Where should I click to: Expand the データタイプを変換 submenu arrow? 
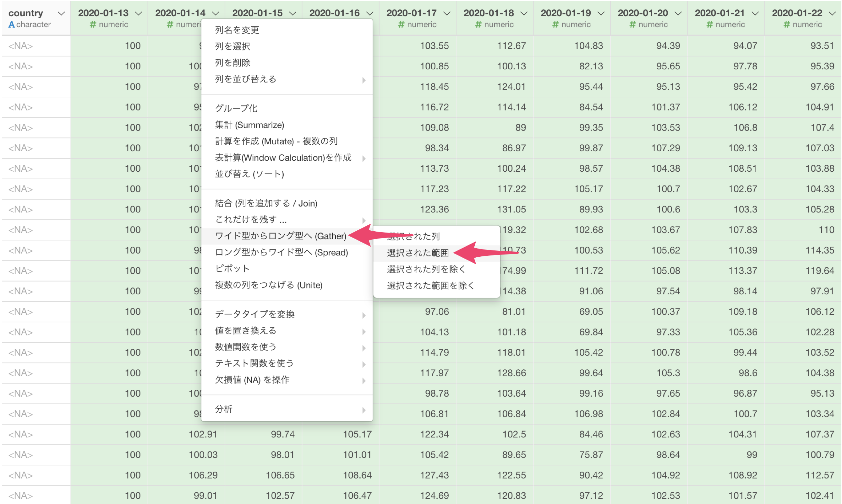coord(364,315)
